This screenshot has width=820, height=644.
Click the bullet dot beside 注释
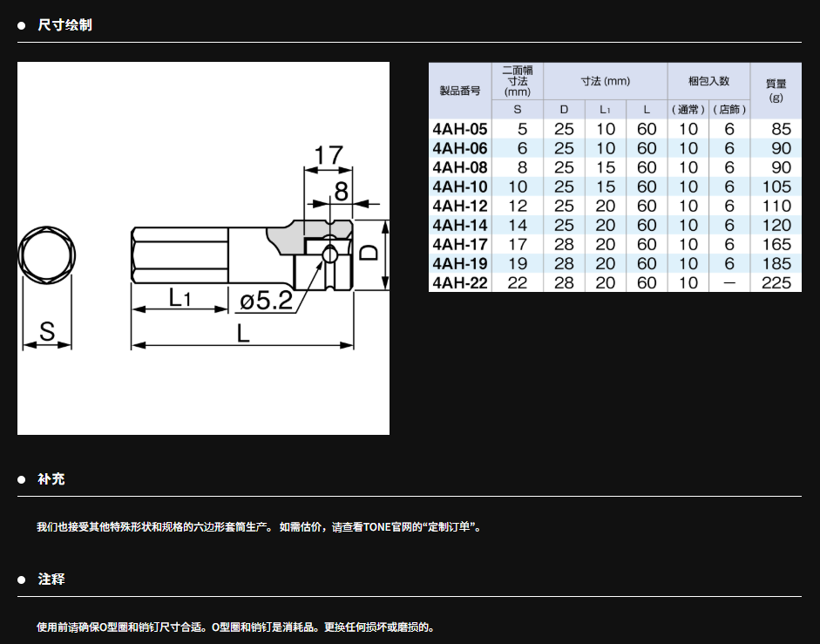pyautogui.click(x=22, y=580)
